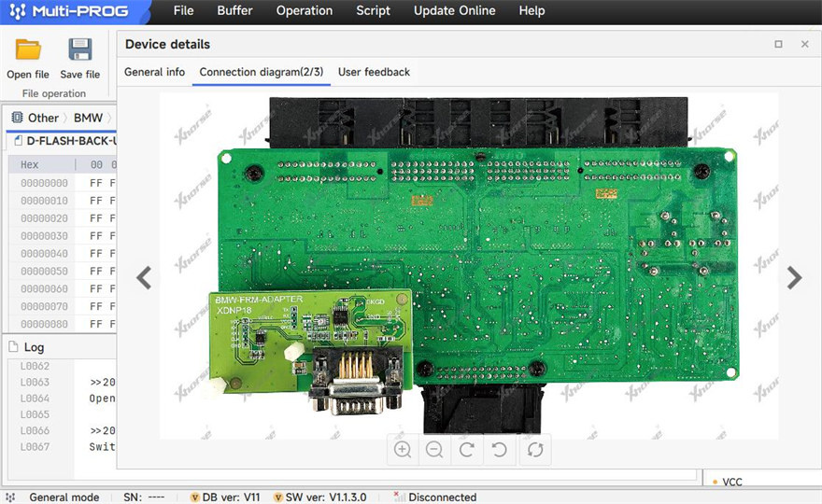Click the VCC legend entry

click(728, 482)
